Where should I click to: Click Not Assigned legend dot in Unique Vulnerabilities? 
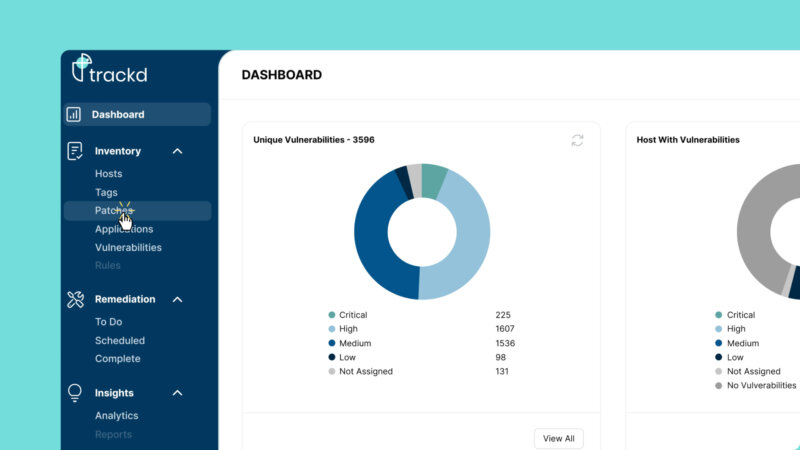click(x=332, y=371)
